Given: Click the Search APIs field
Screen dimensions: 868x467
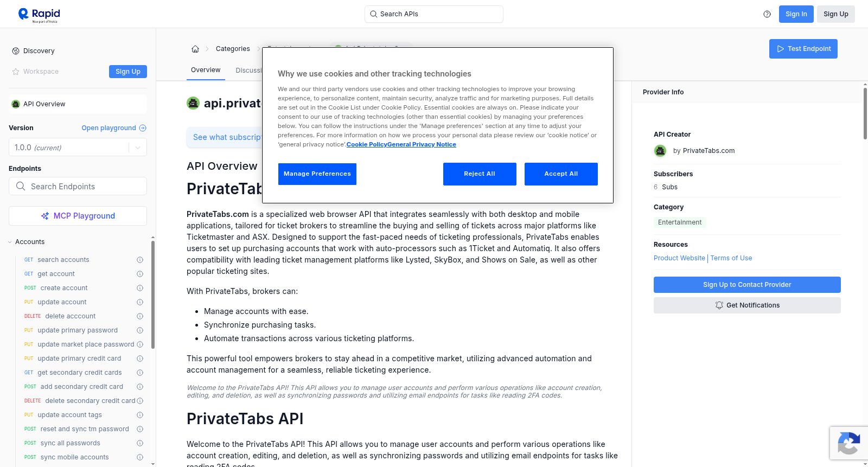Looking at the screenshot, I should [x=434, y=14].
